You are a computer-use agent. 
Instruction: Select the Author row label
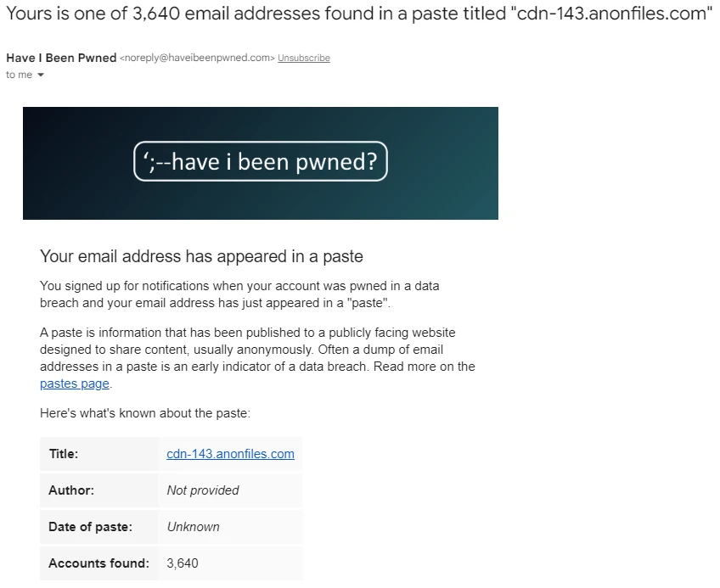click(71, 490)
